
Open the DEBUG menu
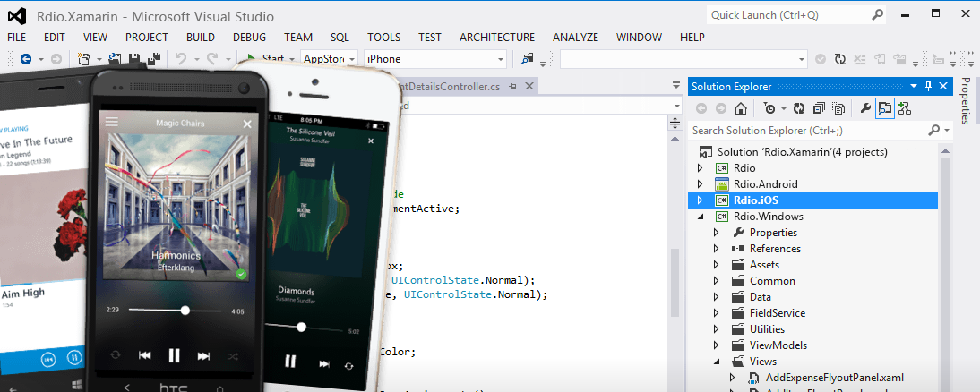point(249,38)
